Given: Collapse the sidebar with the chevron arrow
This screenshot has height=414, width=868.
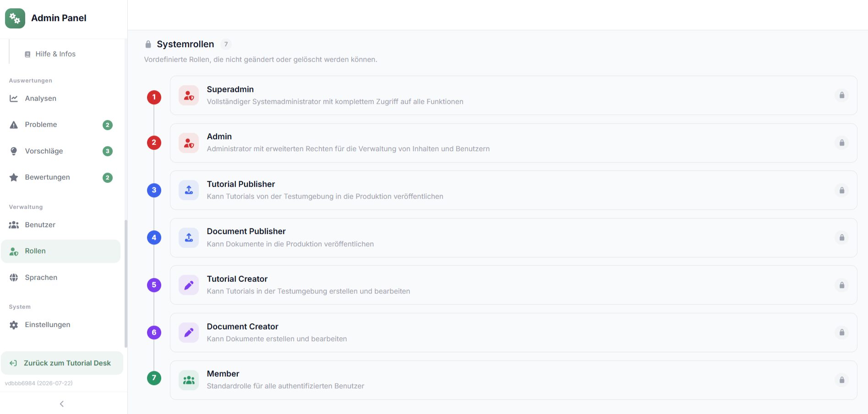Looking at the screenshot, I should [x=62, y=404].
